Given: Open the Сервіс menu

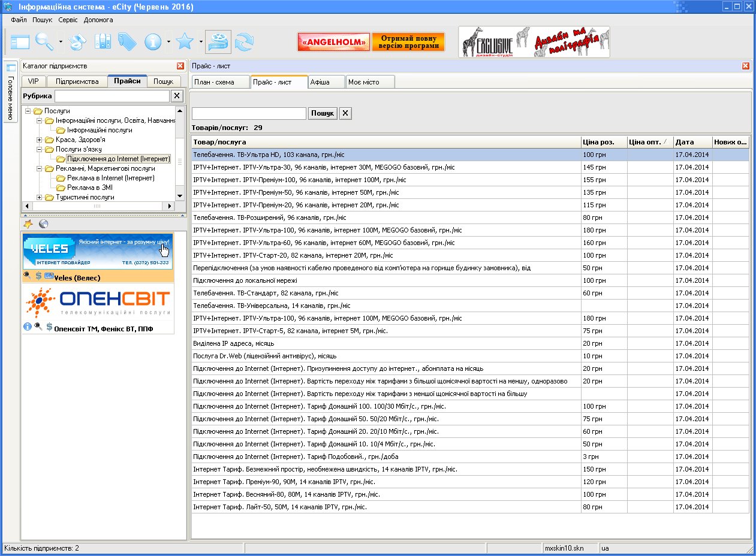Looking at the screenshot, I should click(68, 20).
